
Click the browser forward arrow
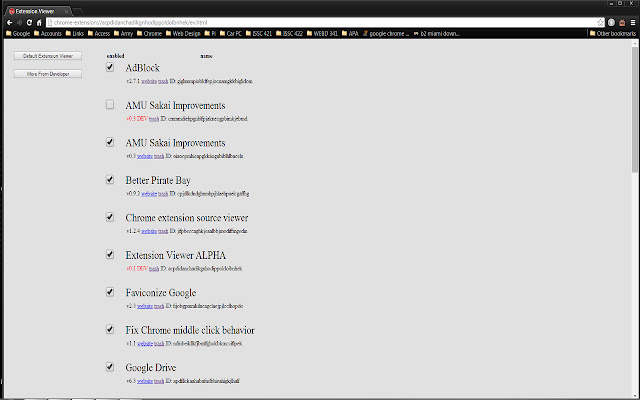(x=19, y=22)
